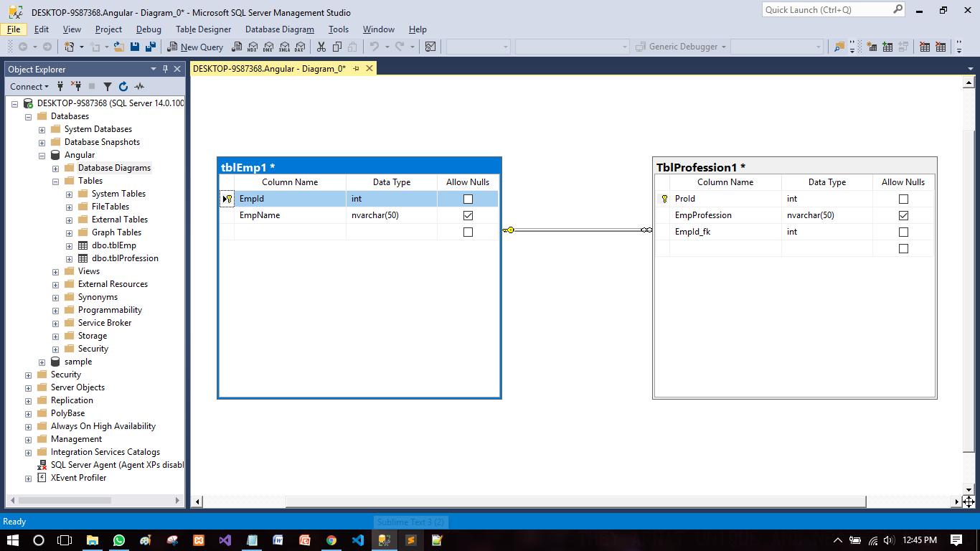The width and height of the screenshot is (980, 551).
Task: Click the Windows Start button
Action: (x=13, y=540)
